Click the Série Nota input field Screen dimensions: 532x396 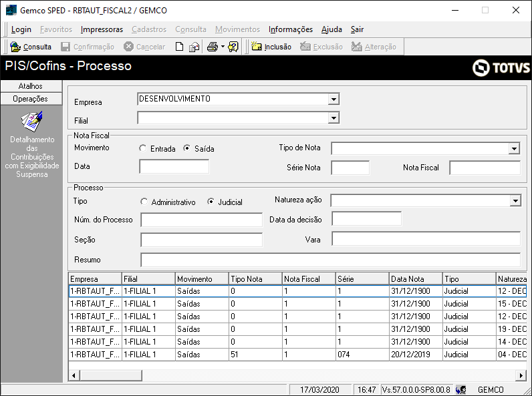350,168
